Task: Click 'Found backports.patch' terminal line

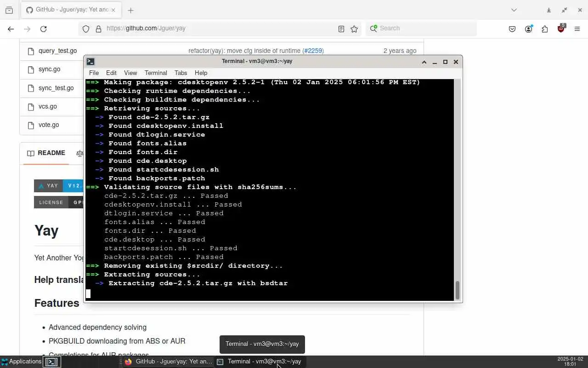Action: pyautogui.click(x=157, y=178)
